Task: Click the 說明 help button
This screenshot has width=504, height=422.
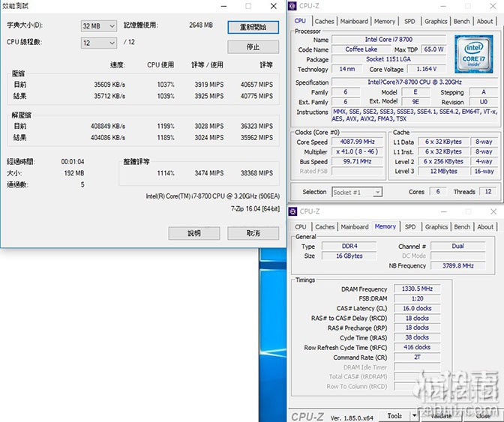Action: (194, 233)
